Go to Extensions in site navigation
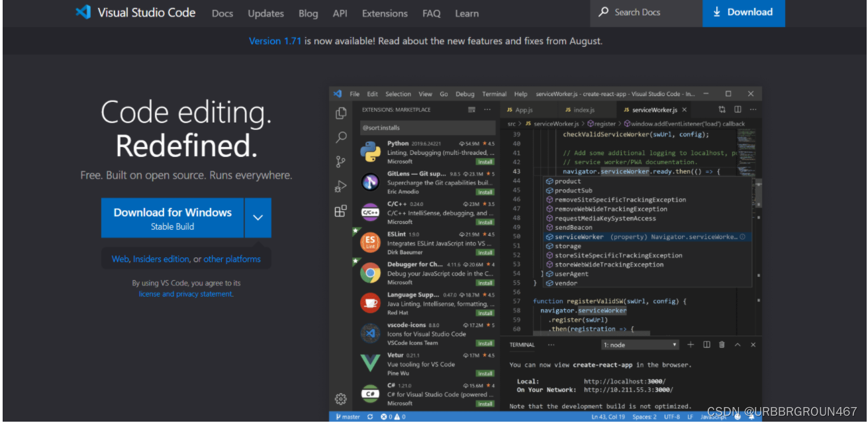 pos(385,13)
